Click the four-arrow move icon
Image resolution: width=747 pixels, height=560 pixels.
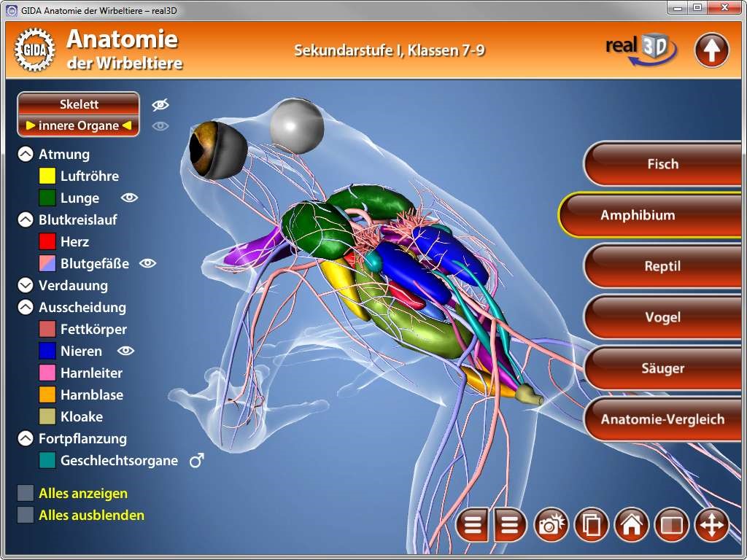711,525
